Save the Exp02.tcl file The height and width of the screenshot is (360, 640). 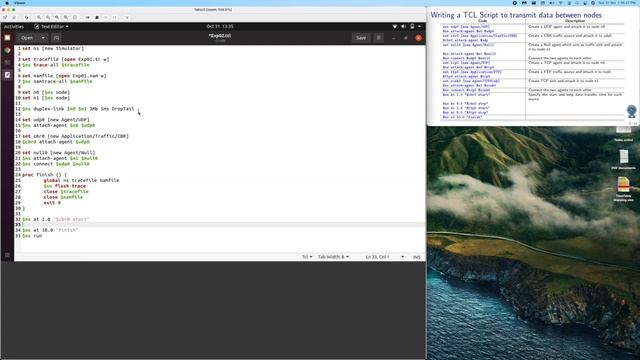click(361, 38)
